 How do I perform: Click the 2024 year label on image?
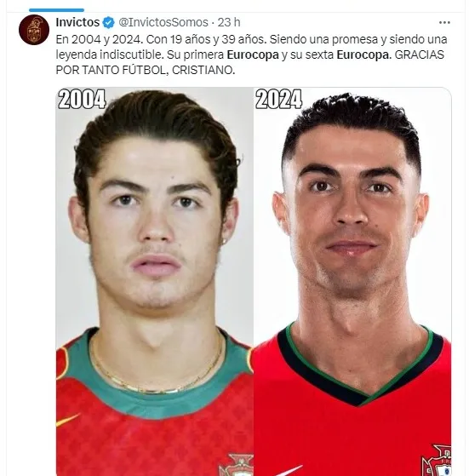tap(279, 99)
